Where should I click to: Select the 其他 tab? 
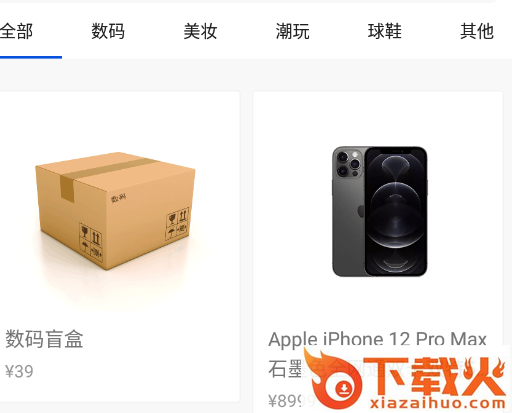477,31
